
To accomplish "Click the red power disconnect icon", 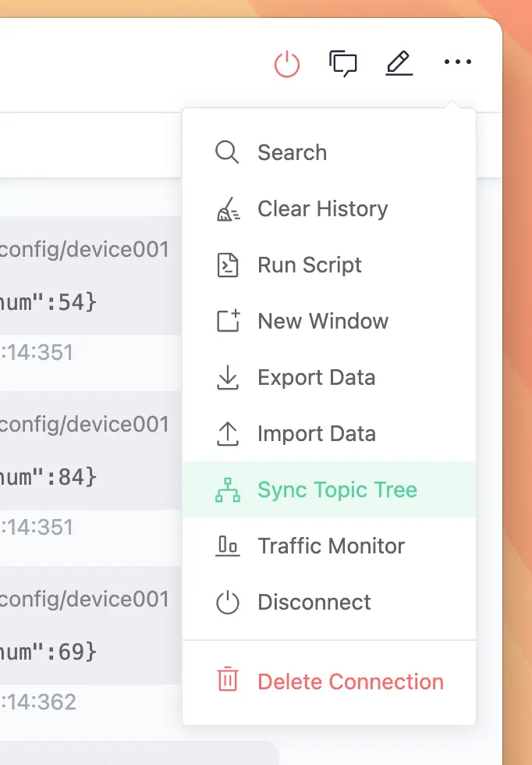I will 287,63.
